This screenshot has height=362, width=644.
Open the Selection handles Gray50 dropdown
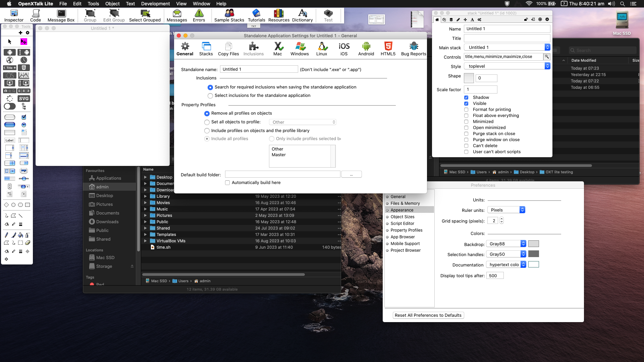506,254
